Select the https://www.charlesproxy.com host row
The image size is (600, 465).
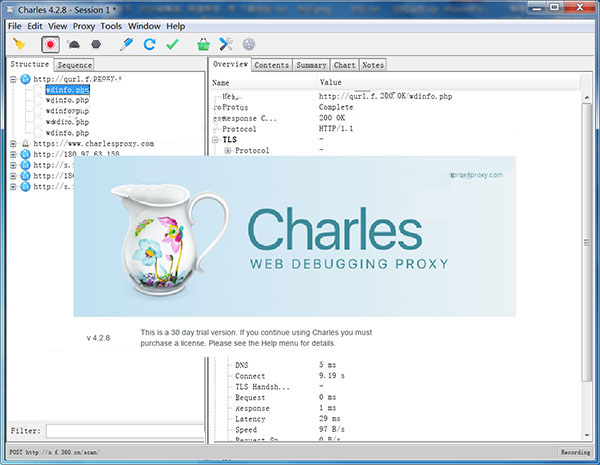(x=94, y=144)
